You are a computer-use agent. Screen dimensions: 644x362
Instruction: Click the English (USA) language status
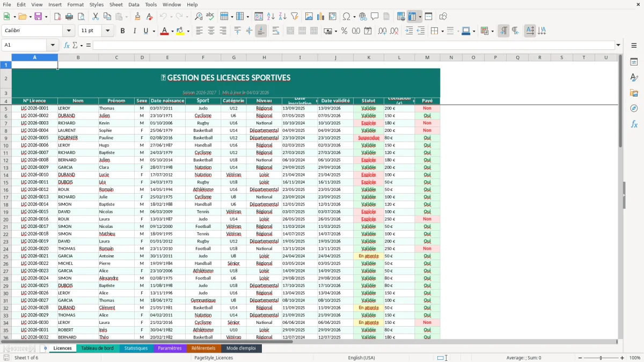(x=361, y=358)
